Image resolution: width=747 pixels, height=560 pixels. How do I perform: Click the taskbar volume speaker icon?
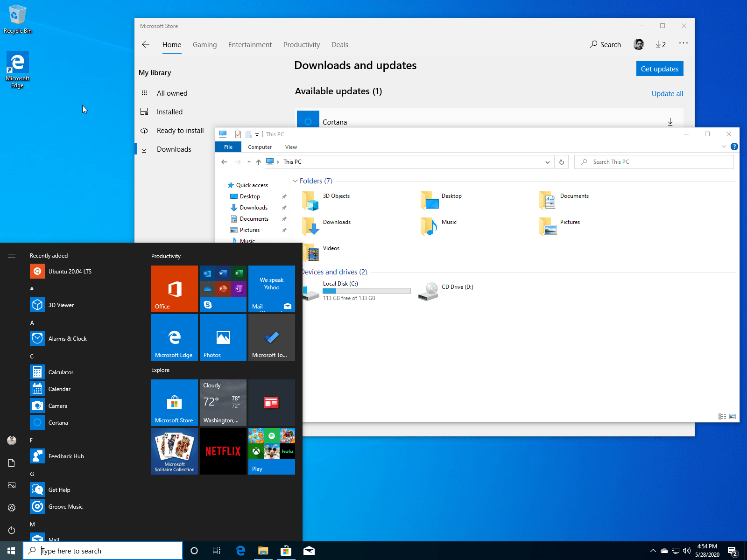pos(687,551)
